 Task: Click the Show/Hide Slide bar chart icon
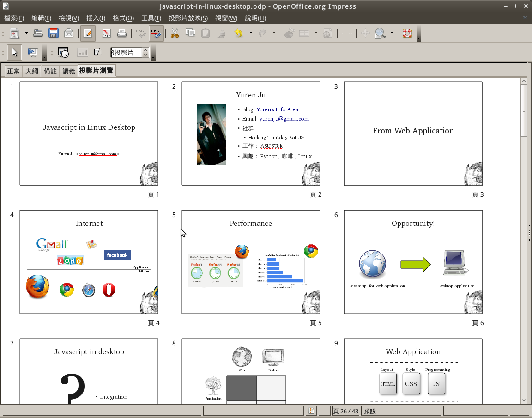(83, 52)
